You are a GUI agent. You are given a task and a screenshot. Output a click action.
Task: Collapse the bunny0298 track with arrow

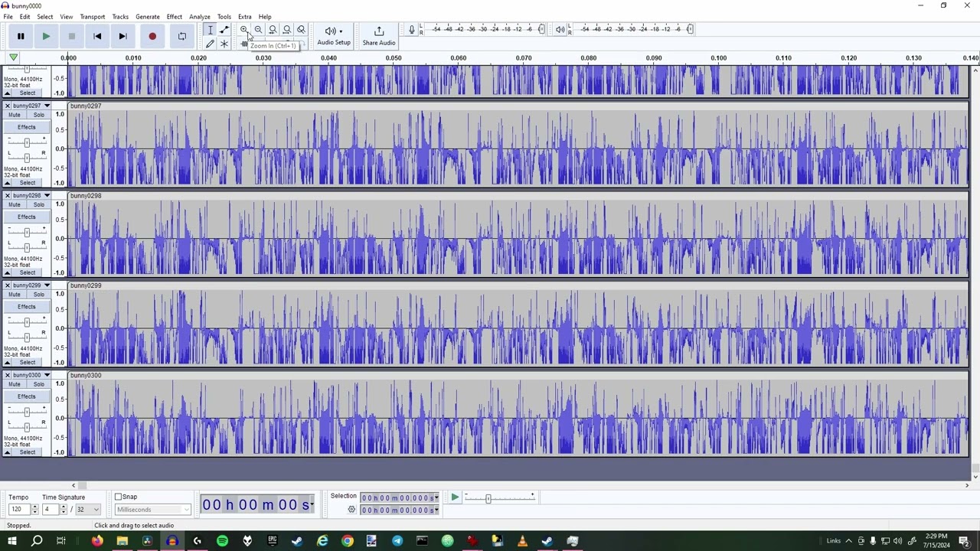[8, 272]
